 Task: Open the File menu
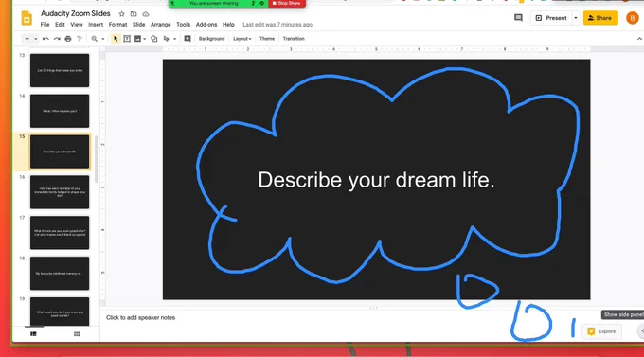(x=45, y=25)
